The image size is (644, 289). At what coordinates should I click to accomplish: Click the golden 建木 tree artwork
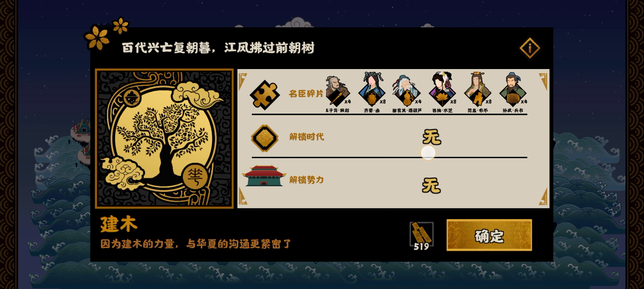tap(164, 138)
